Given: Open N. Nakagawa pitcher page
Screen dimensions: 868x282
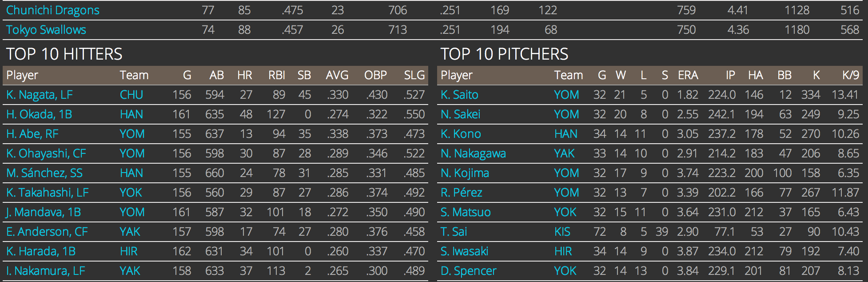Looking at the screenshot, I should coord(473,153).
